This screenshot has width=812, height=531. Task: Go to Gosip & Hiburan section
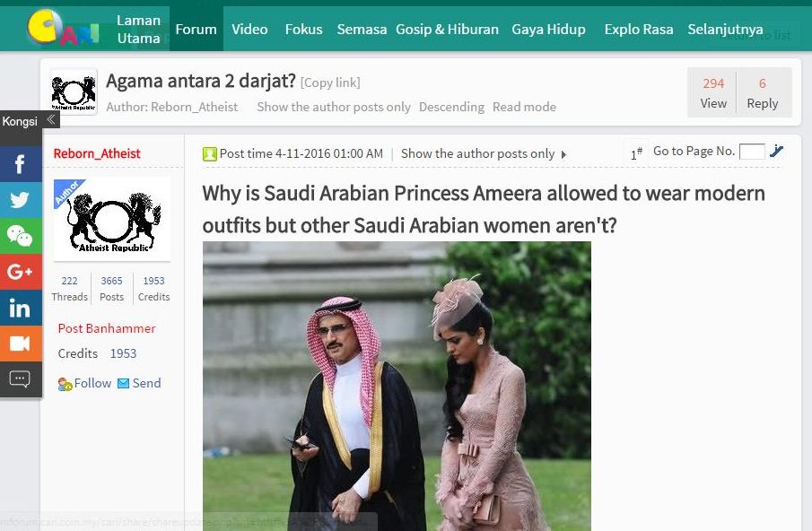tap(448, 29)
